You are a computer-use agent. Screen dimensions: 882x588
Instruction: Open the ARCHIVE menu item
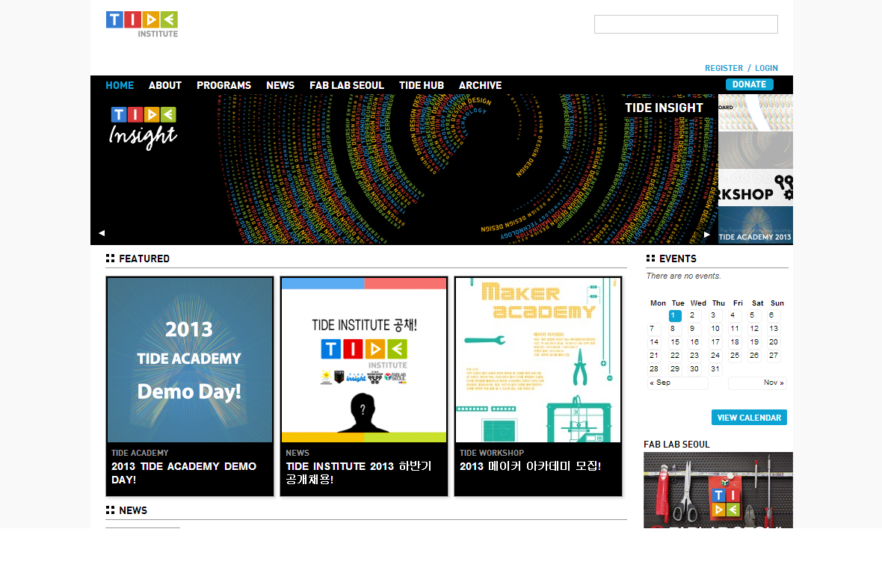480,85
